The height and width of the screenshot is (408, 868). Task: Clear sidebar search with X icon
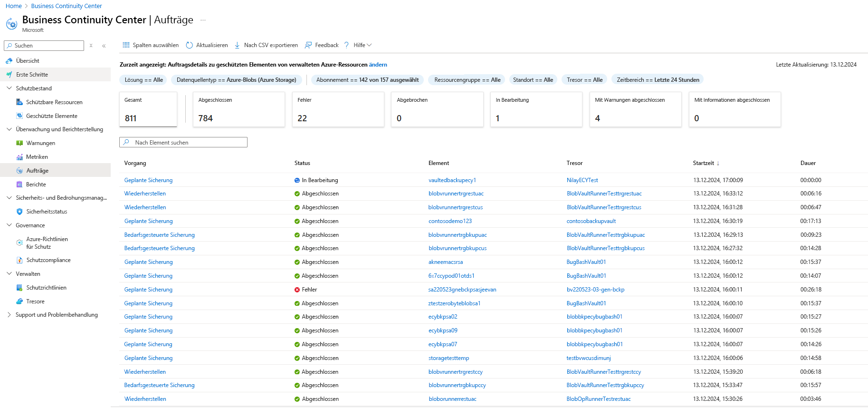91,46
